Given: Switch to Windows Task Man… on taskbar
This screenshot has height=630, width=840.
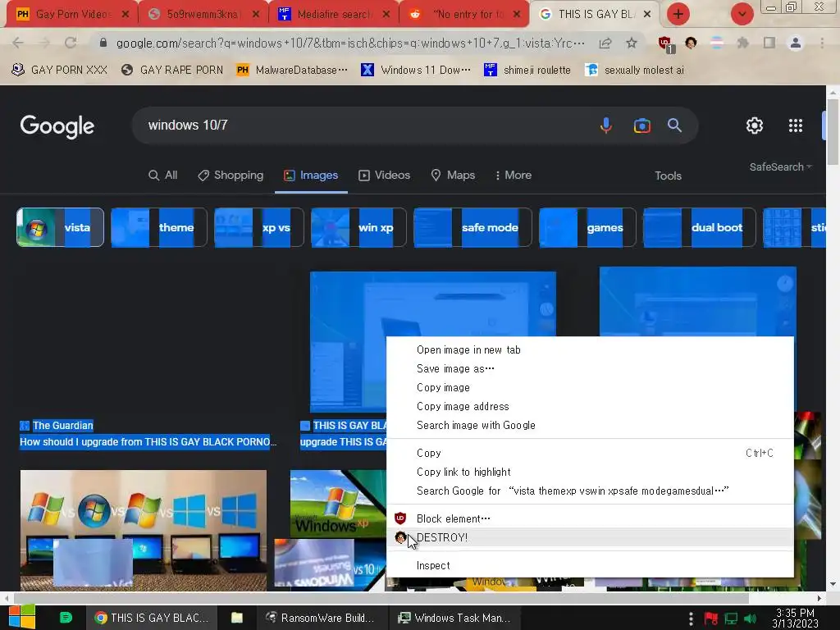Looking at the screenshot, I should click(x=454, y=618).
